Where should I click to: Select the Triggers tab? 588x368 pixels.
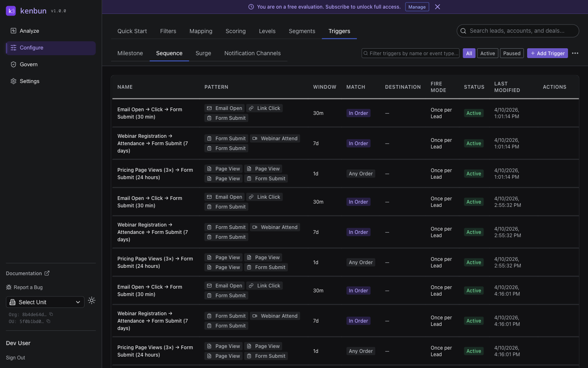(x=339, y=31)
